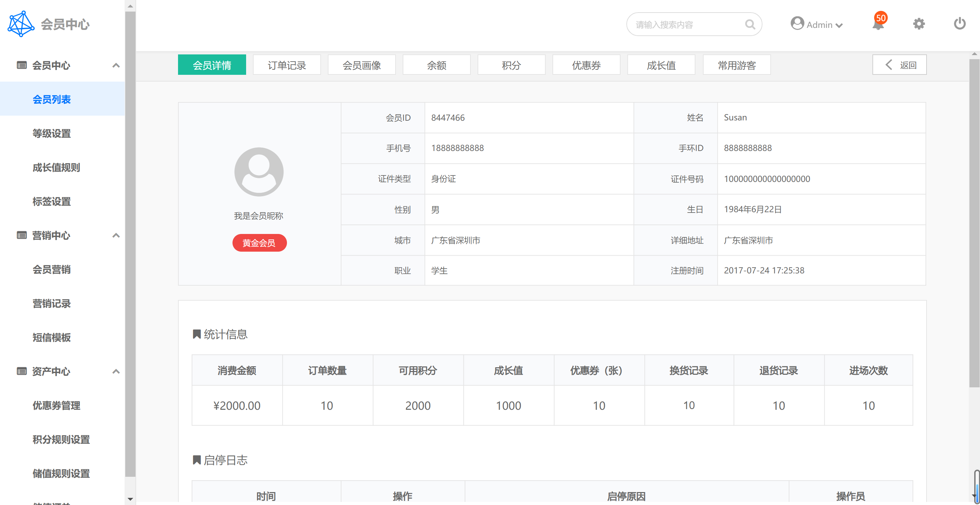Click the 消费金额 column header
This screenshot has width=980, height=505.
pos(237,370)
